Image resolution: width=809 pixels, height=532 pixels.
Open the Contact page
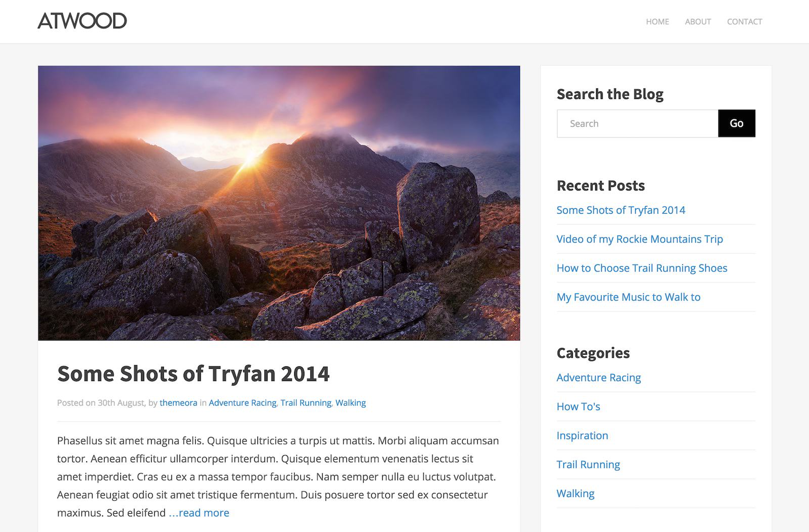pyautogui.click(x=744, y=22)
